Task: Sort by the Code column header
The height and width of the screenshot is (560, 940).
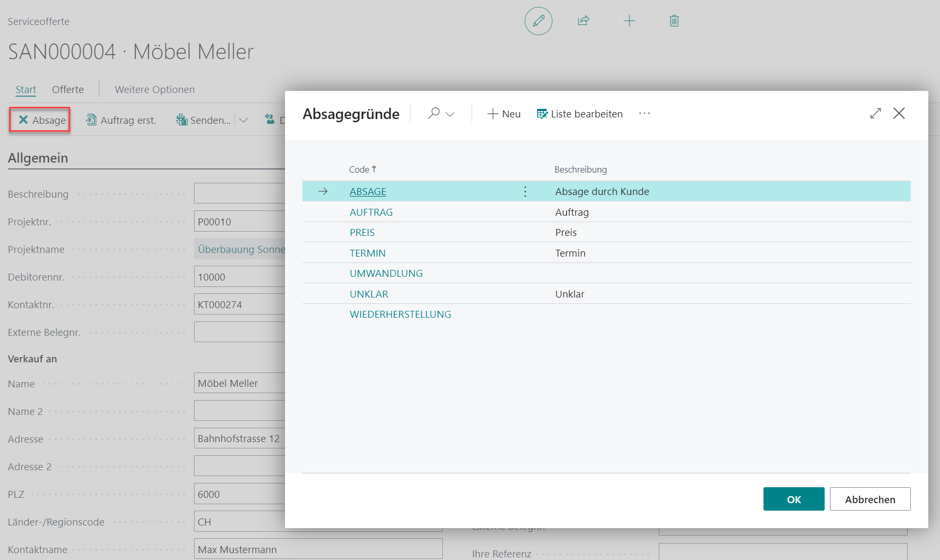Action: pos(363,169)
